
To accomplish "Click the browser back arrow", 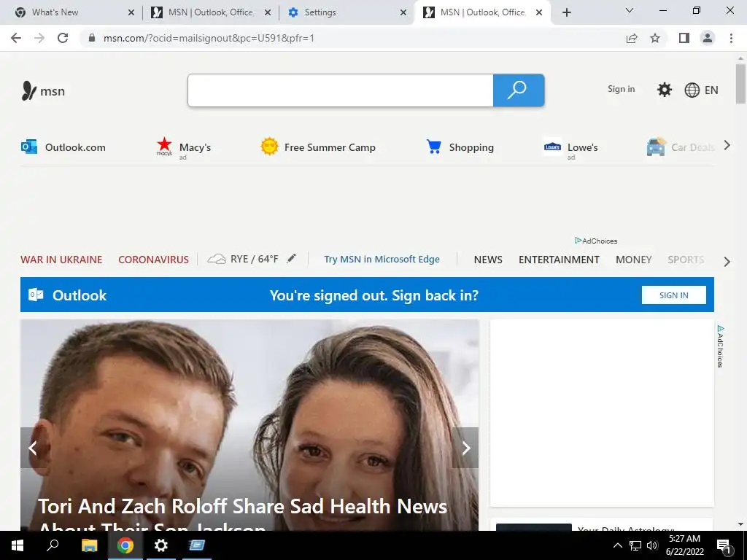I will point(16,38).
